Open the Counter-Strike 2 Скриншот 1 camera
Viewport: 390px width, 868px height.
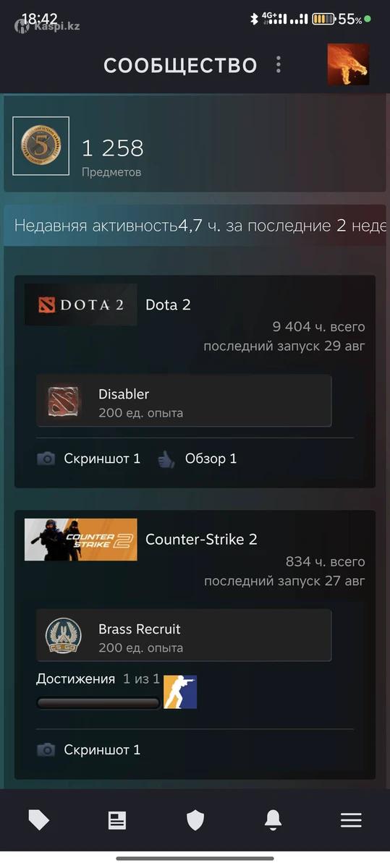[46, 750]
